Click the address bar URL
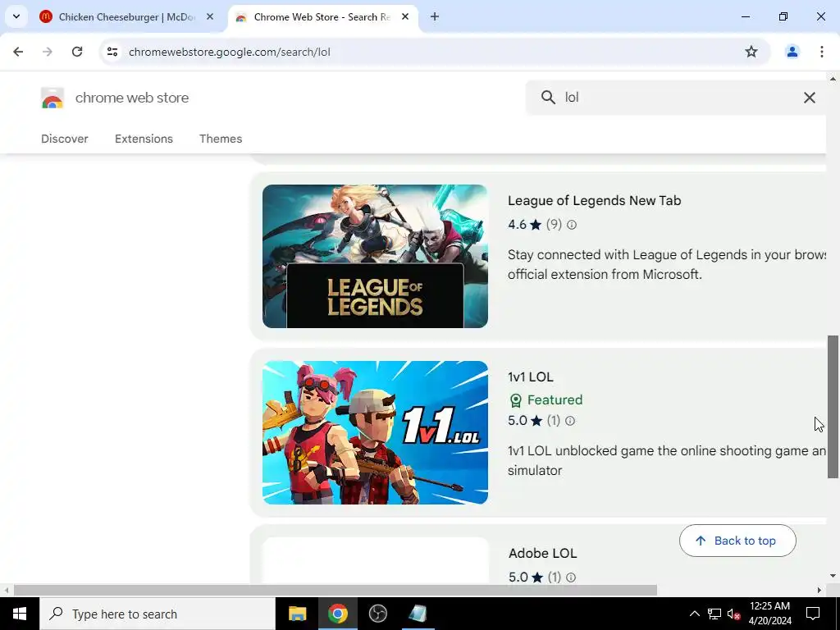 230,52
